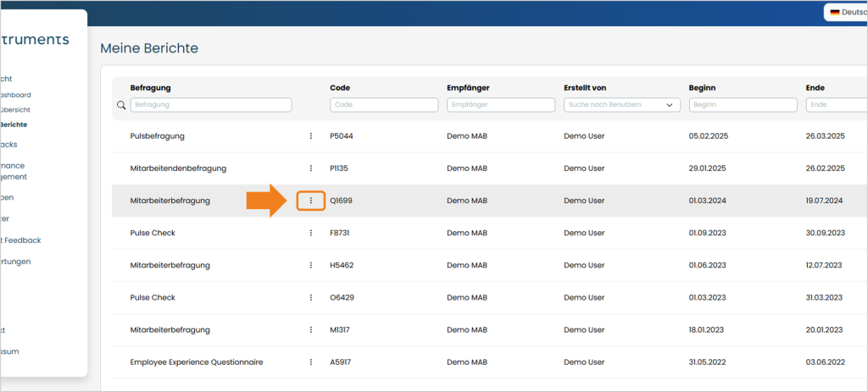Click code M1317

[x=340, y=329]
